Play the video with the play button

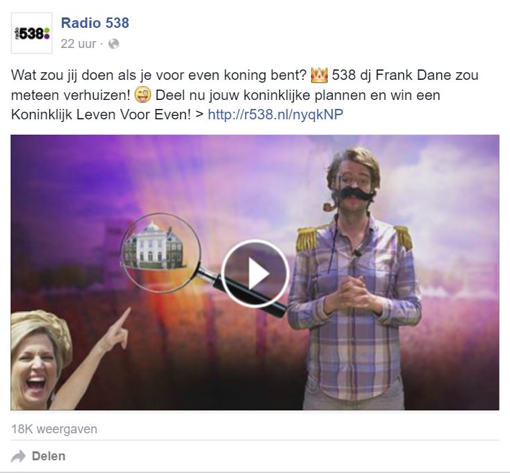(255, 273)
